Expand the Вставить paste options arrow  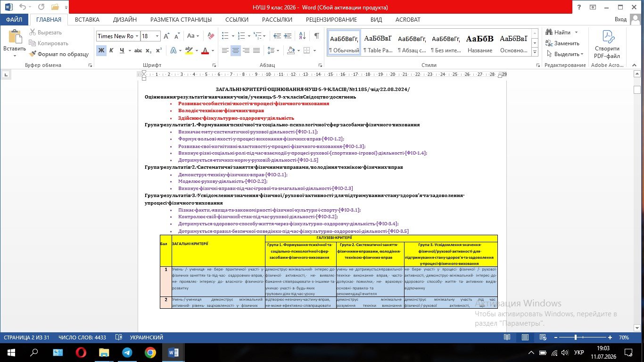(15, 56)
